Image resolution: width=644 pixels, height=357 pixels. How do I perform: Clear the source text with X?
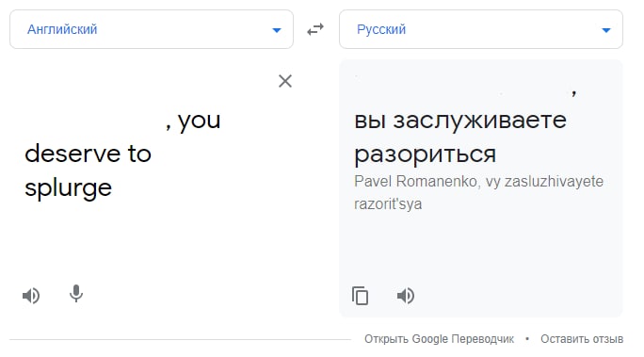pyautogui.click(x=285, y=81)
